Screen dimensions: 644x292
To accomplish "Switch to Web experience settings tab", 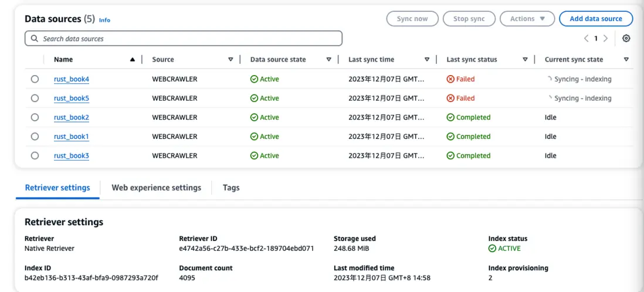I will tap(156, 188).
